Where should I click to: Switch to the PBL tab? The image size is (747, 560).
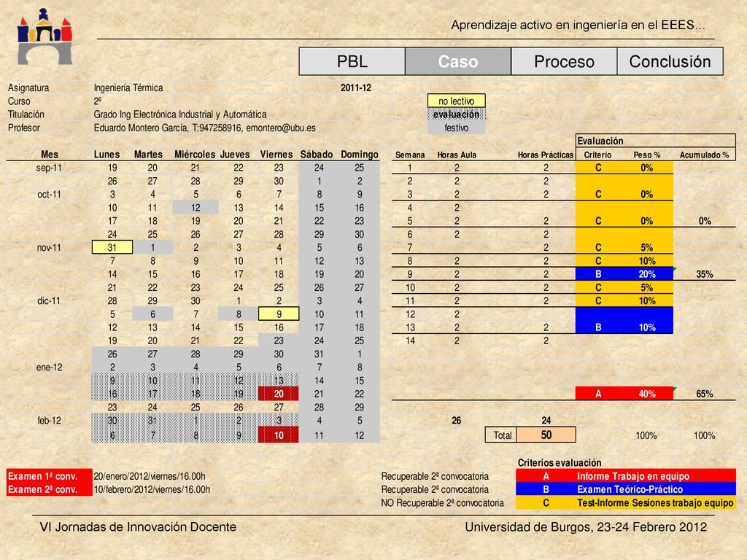(352, 61)
